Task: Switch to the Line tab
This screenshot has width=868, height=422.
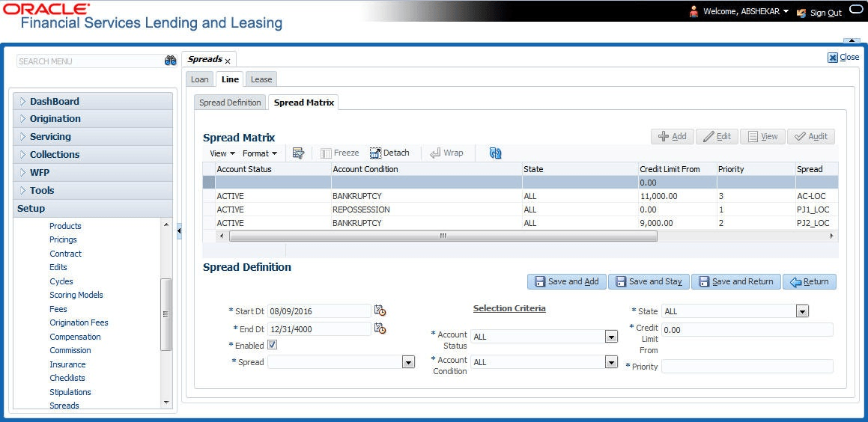Action: pos(230,79)
